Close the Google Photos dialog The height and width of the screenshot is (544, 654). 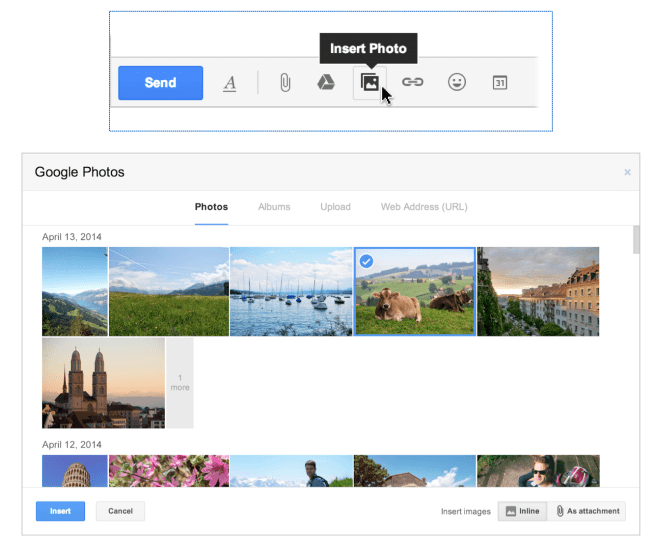627,172
